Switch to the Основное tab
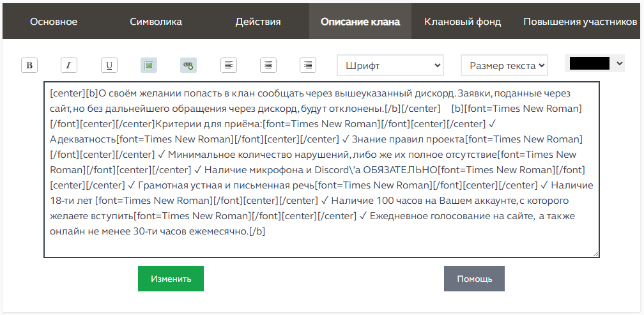The image size is (644, 315). pos(54,22)
